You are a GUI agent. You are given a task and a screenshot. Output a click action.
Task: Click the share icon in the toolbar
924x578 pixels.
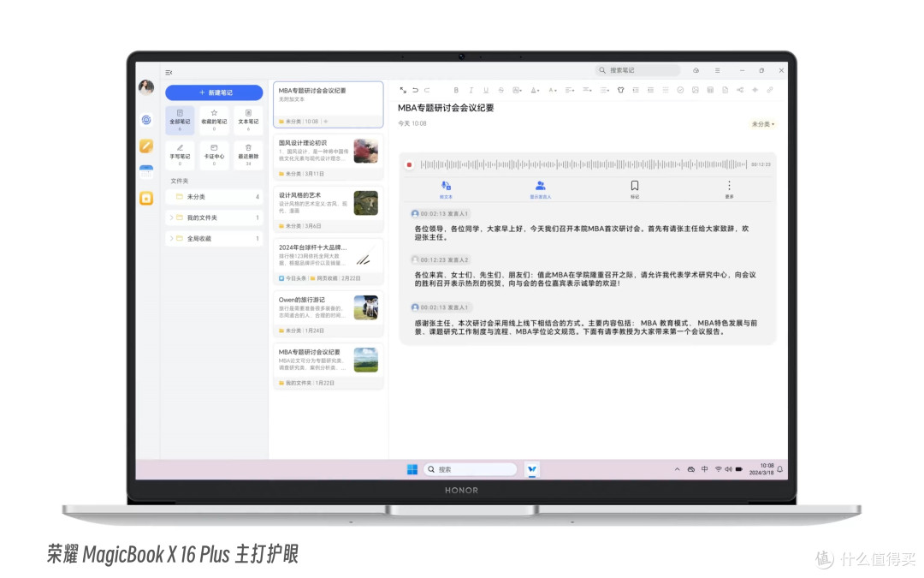pos(740,90)
